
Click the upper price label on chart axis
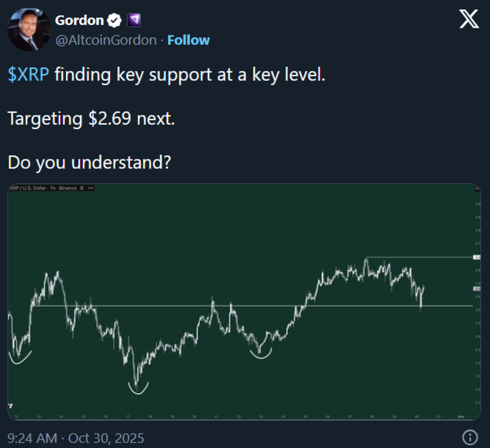477,257
